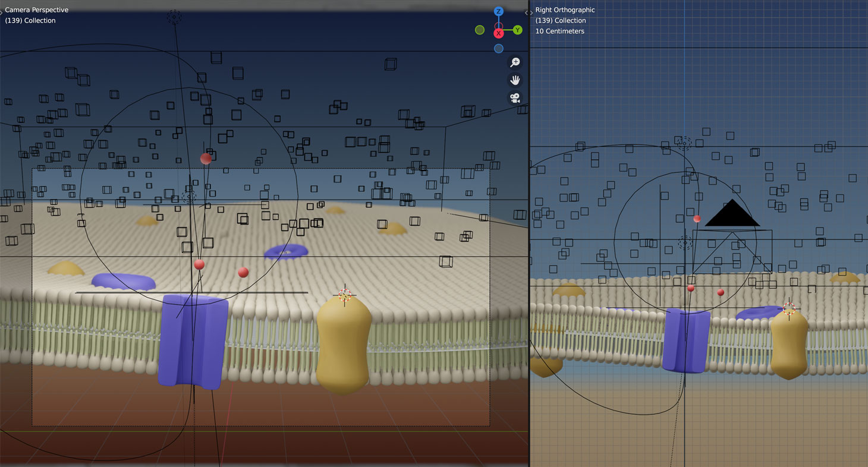The width and height of the screenshot is (868, 467).
Task: Toggle camera view with the camera icon
Action: click(515, 98)
